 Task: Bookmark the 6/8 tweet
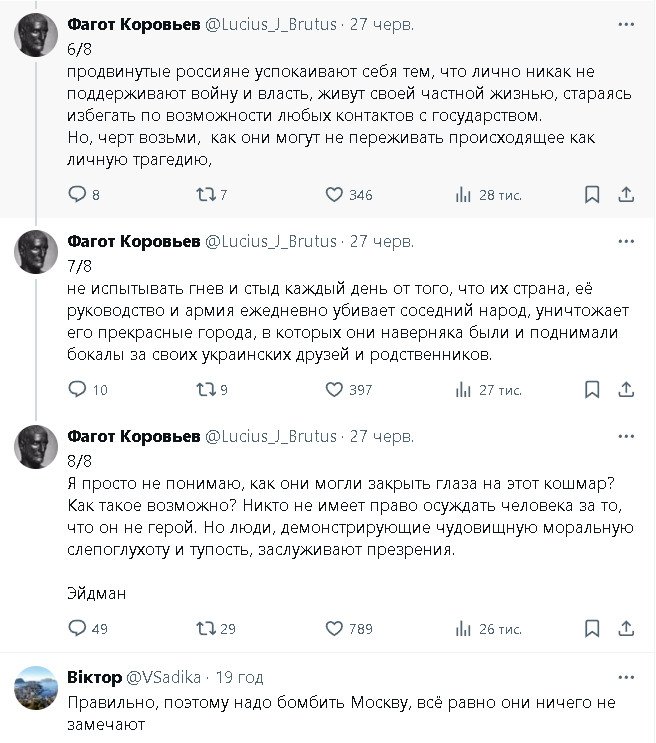coord(592,195)
